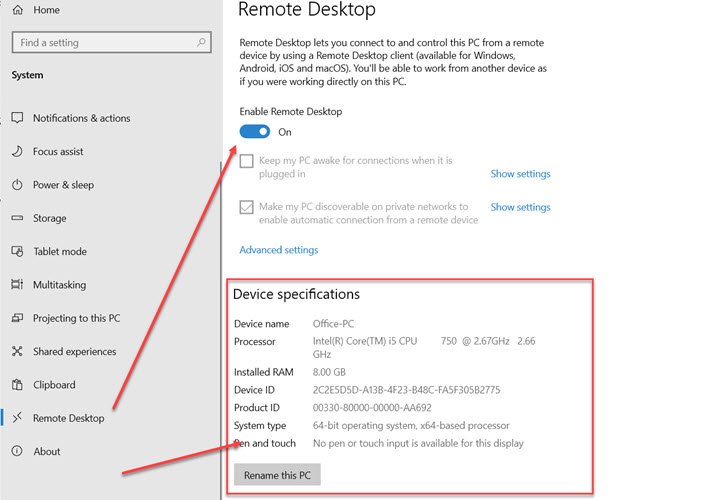Click the Home house icon
Image resolution: width=701 pixels, height=500 pixels.
(x=17, y=10)
